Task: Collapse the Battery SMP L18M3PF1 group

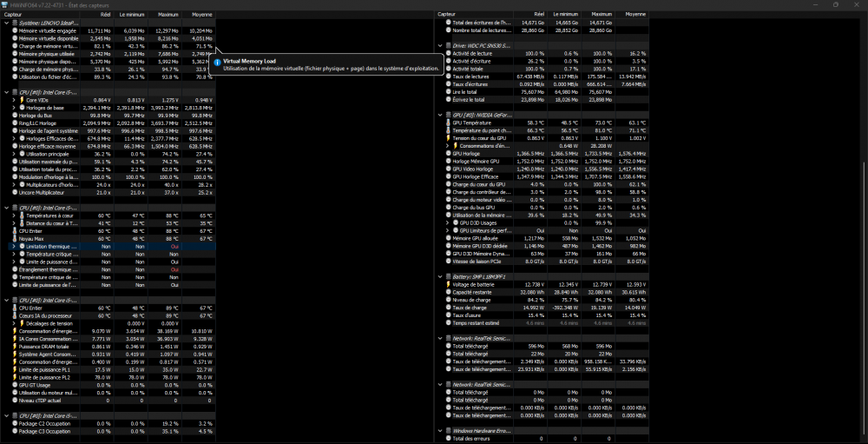Action: pos(440,276)
